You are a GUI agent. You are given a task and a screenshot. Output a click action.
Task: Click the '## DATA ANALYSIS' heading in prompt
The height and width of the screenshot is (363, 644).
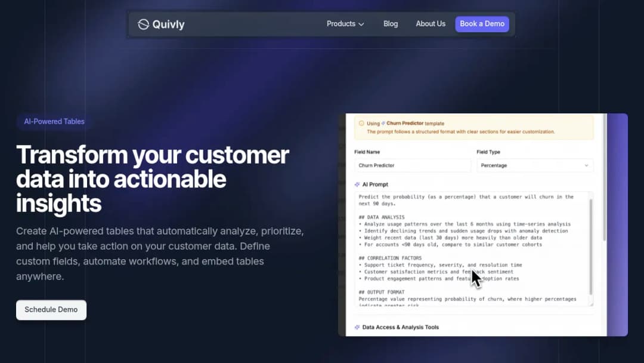pos(382,217)
